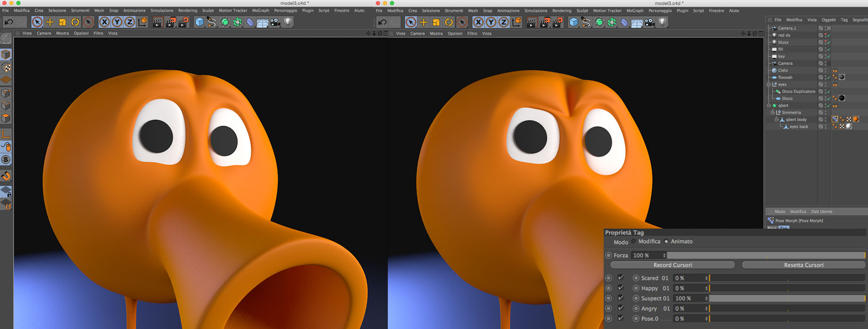This screenshot has width=868, height=329.
Task: Collapse the eyes group in object tree
Action: coord(769,84)
